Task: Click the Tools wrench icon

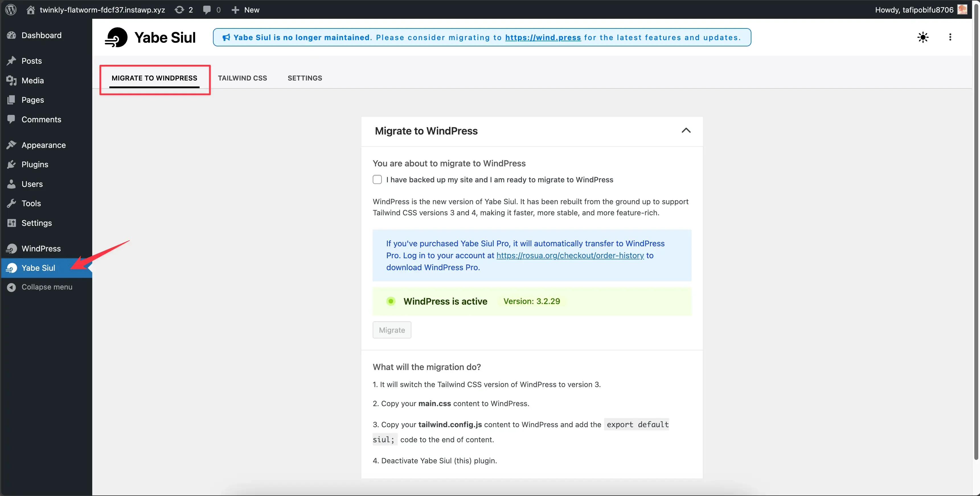Action: 12,203
